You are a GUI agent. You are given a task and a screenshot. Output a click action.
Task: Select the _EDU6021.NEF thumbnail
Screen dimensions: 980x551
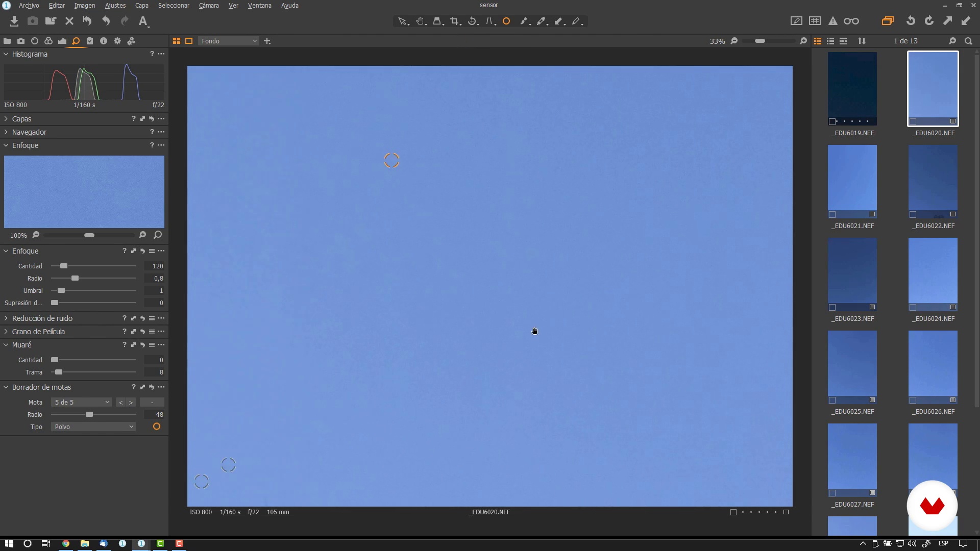(852, 182)
